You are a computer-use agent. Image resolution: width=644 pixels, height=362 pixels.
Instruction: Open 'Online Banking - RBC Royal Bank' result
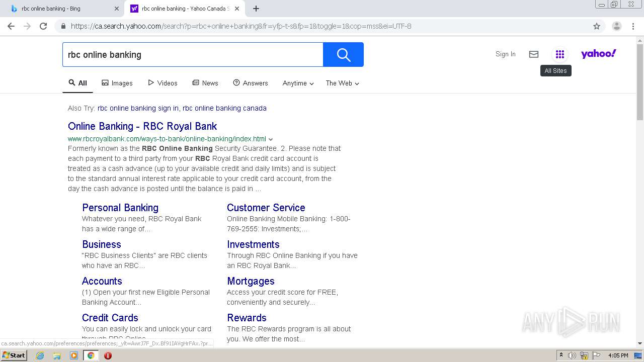click(x=142, y=126)
